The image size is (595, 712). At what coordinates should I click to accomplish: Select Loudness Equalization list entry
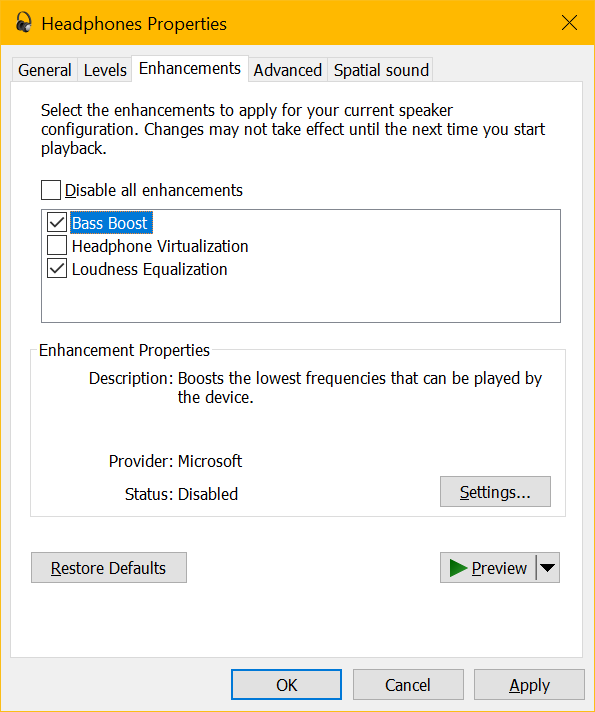point(149,269)
